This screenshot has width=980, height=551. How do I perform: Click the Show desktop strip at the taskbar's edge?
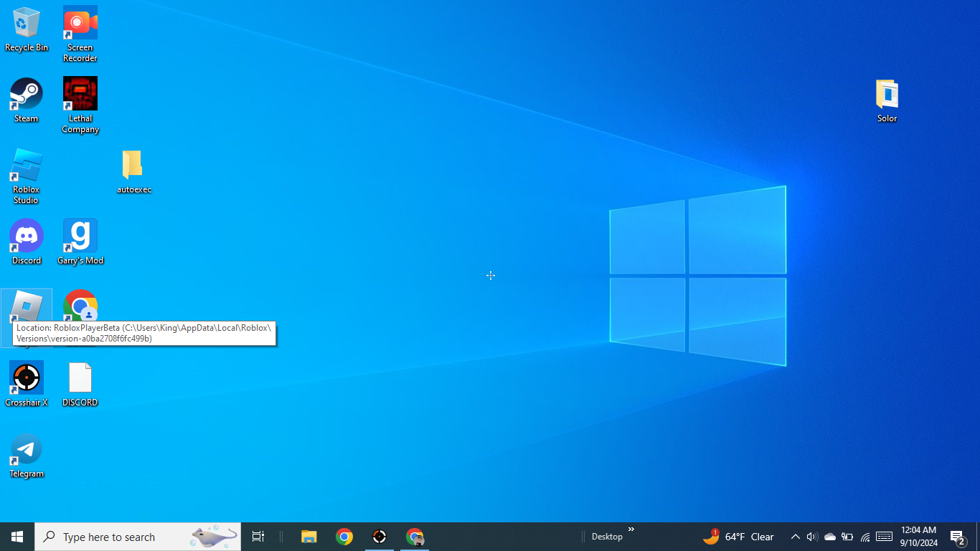[x=978, y=537]
